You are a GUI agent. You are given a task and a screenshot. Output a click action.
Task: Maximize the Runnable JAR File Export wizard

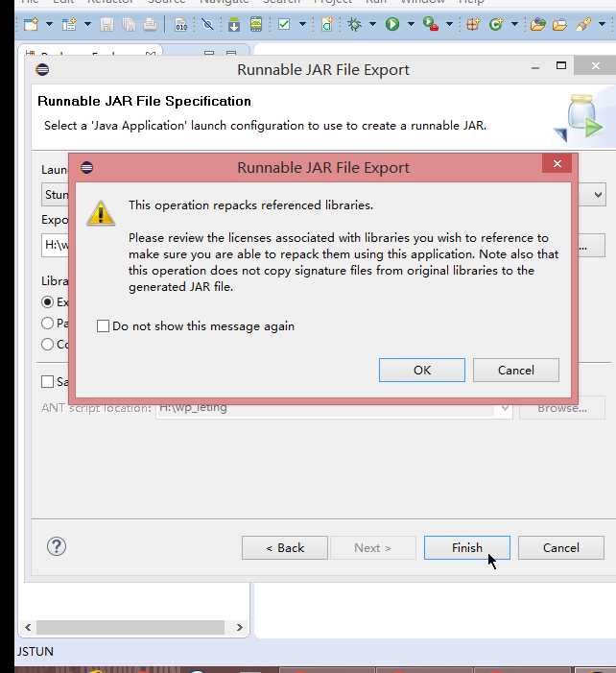point(561,65)
